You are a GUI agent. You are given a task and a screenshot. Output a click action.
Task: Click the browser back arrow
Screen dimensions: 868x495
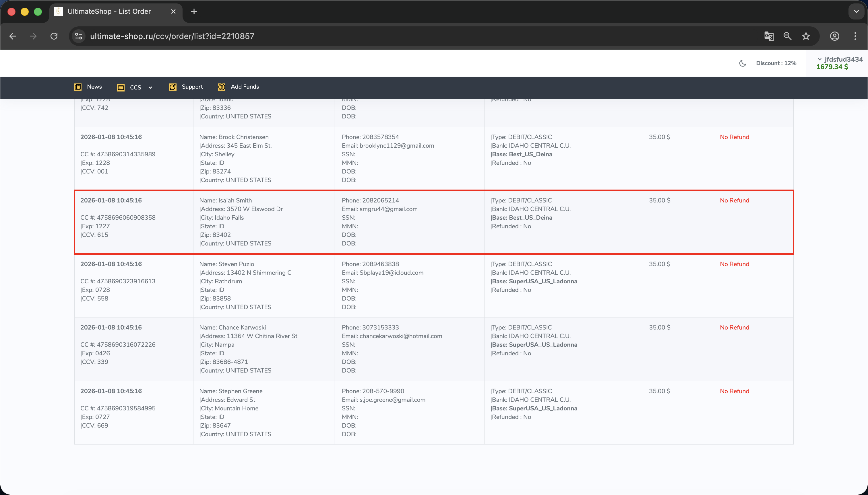point(13,36)
